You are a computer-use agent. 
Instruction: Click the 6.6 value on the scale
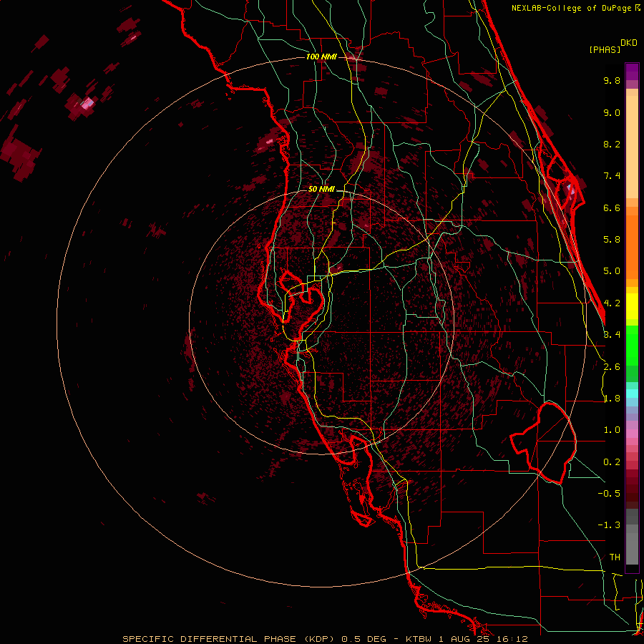(612, 208)
